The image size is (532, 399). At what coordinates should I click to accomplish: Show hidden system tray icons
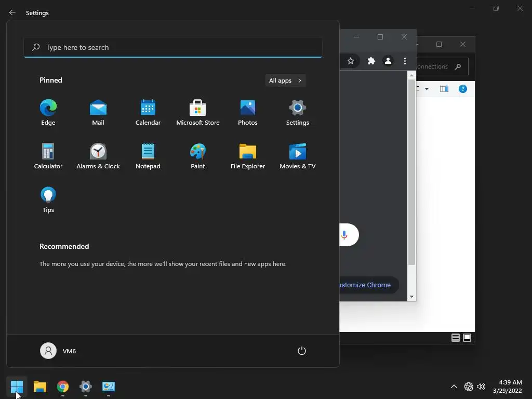click(x=454, y=387)
